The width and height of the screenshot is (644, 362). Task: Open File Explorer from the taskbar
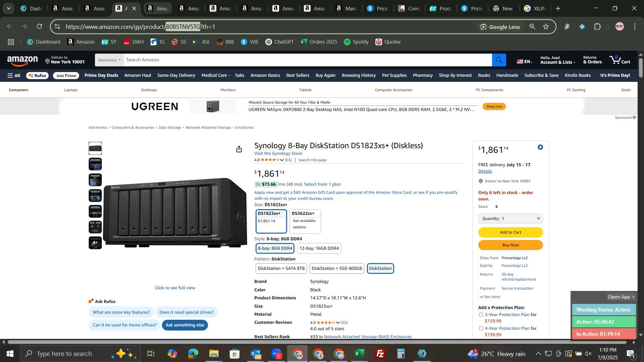[214, 354]
